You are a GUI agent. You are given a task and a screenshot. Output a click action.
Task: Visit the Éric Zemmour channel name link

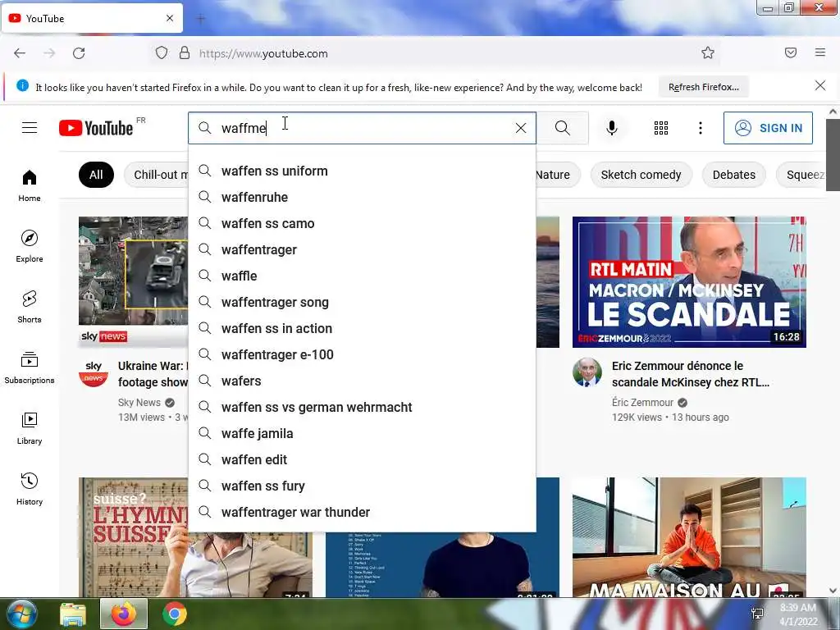[x=642, y=402]
